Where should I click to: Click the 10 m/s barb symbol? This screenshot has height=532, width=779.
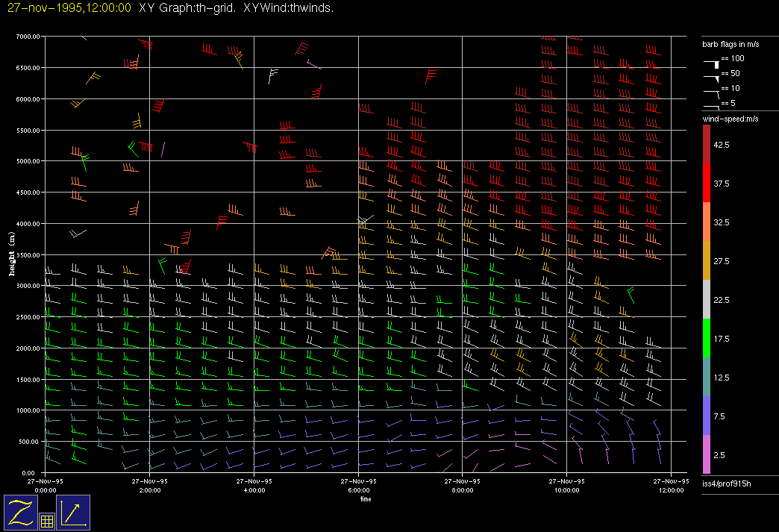pos(713,91)
